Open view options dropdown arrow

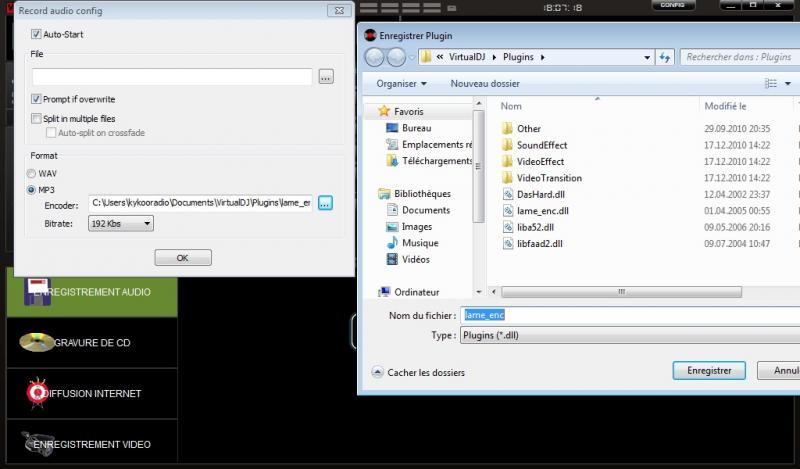point(788,84)
